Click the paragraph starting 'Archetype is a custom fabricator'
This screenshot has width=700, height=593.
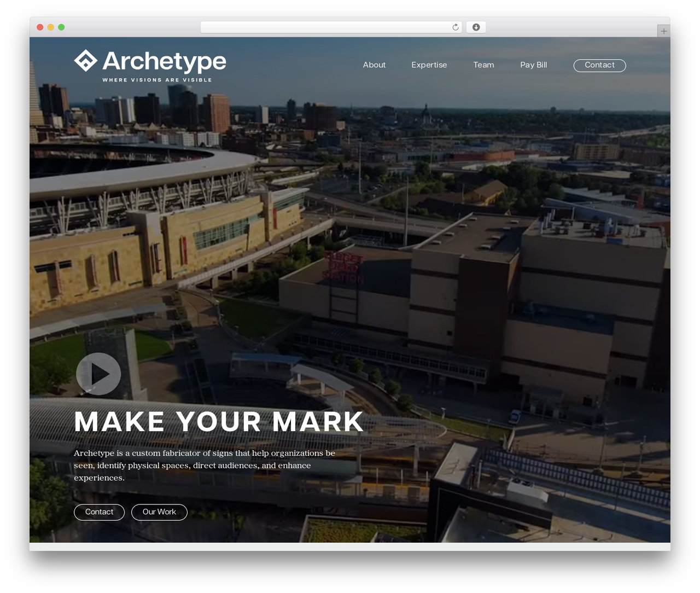tap(205, 466)
